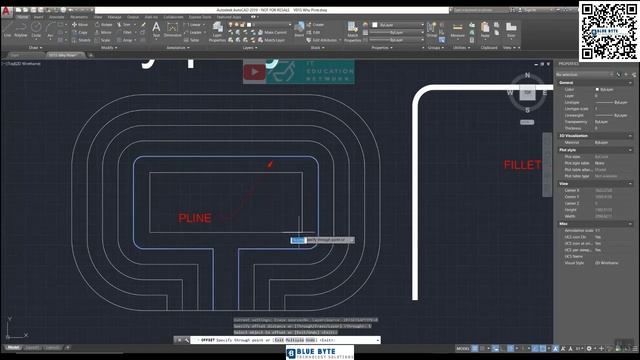Select the Line tool
Image resolution: width=640 pixels, height=360 pixels.
tap(7, 29)
